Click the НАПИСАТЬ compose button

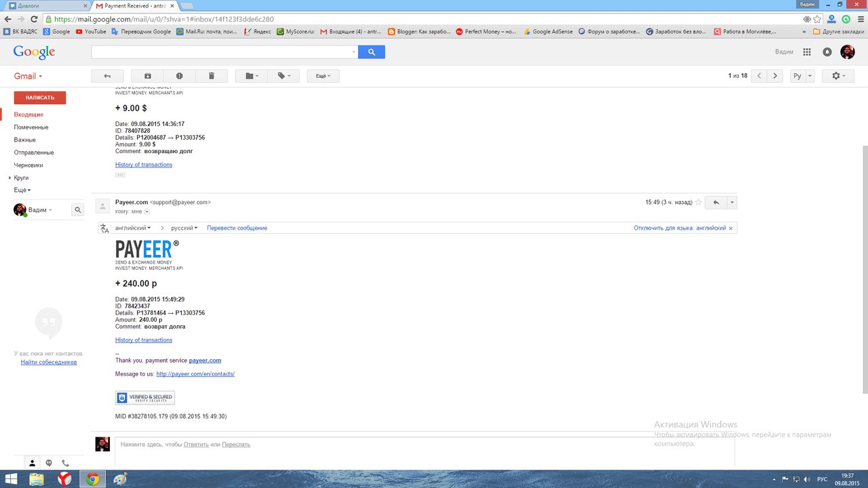click(x=40, y=98)
